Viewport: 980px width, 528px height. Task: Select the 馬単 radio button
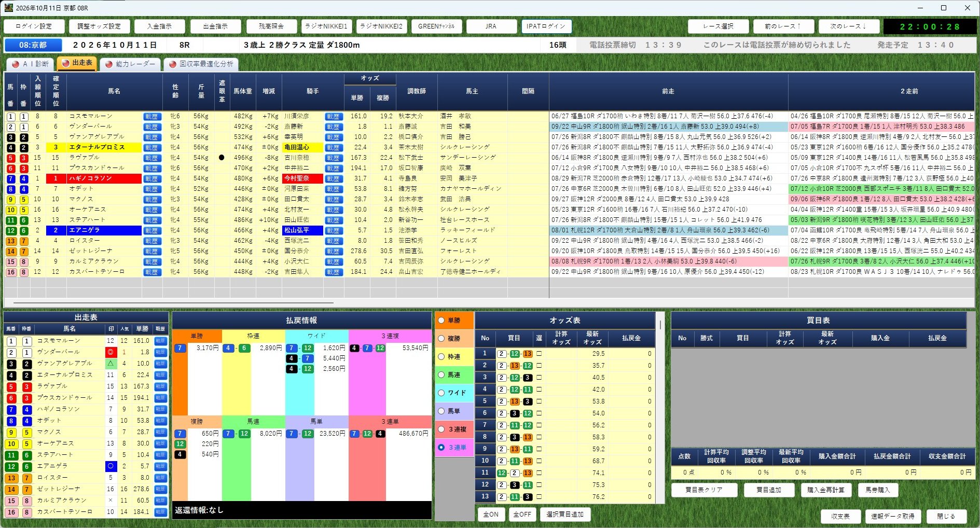click(441, 411)
